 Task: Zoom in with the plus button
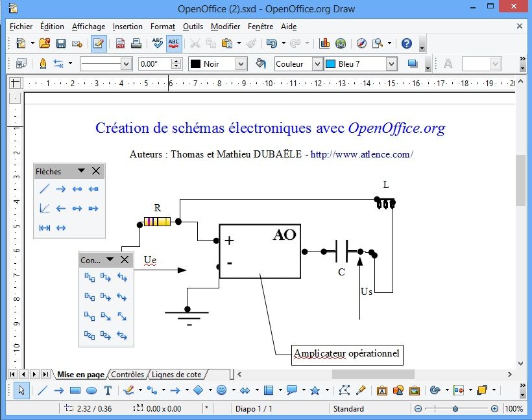tap(494, 409)
